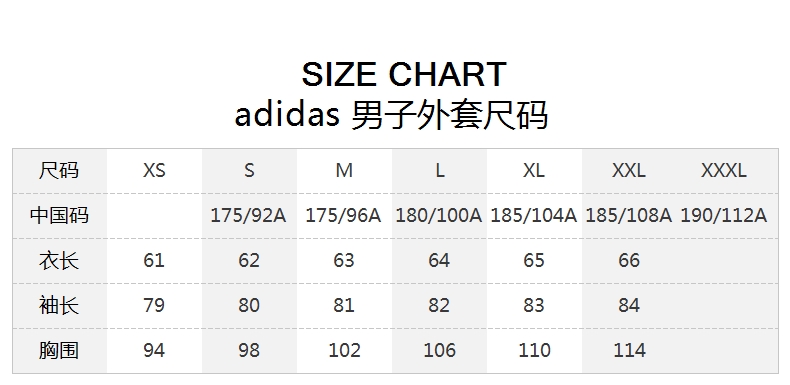Select the 衣长 row label

[x=59, y=261]
